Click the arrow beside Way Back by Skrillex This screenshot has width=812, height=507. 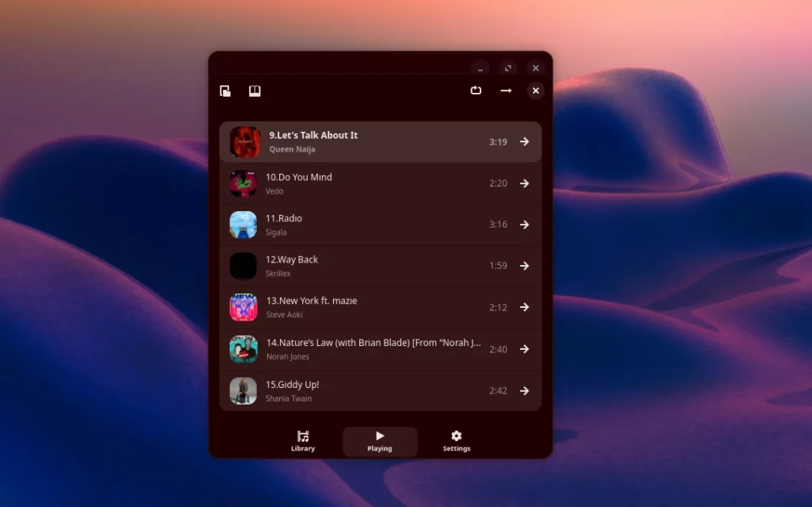pos(524,266)
